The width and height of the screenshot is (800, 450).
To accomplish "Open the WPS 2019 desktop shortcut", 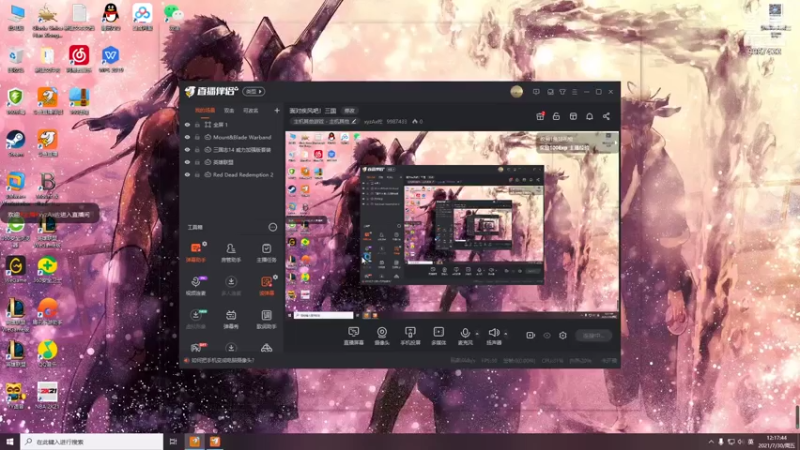I will (111, 59).
